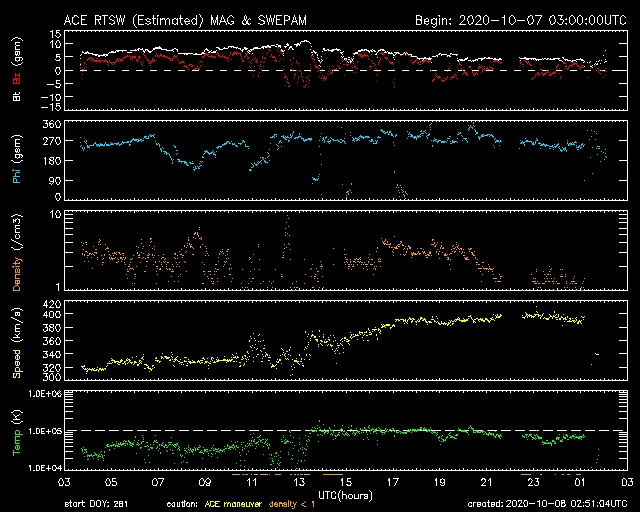This screenshot has width=640, height=512.
Task: Click the '1.0E+05' Temp axis tick
Action: point(45,431)
